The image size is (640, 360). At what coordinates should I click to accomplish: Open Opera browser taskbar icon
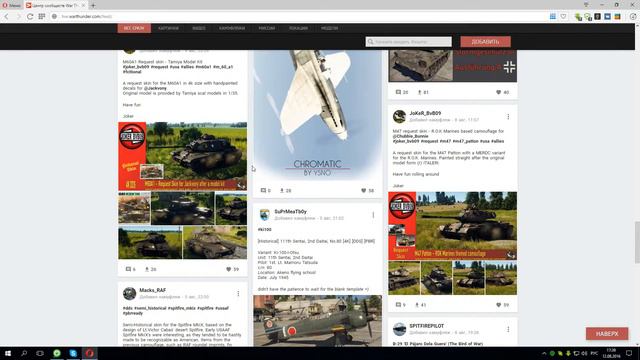point(89,353)
